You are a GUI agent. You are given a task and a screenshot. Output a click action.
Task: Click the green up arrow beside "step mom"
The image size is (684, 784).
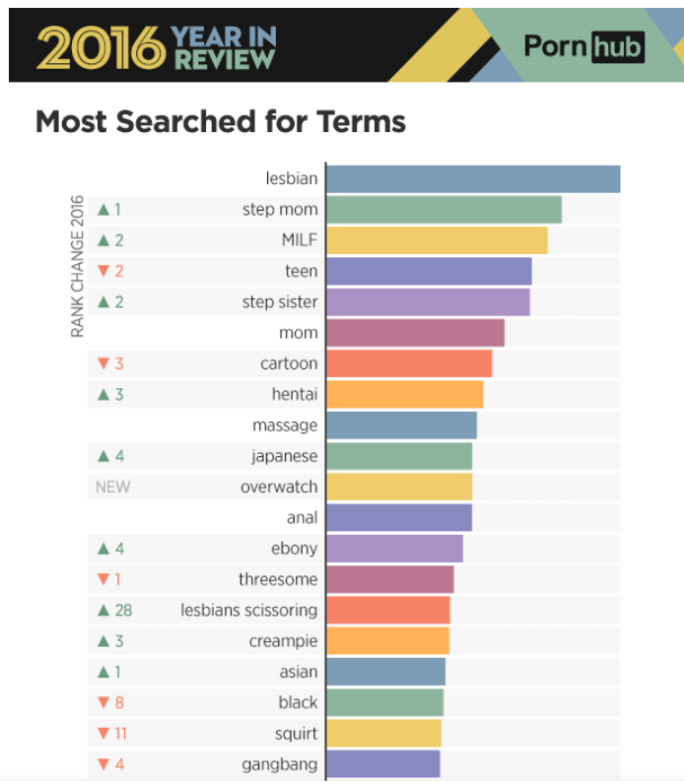103,210
